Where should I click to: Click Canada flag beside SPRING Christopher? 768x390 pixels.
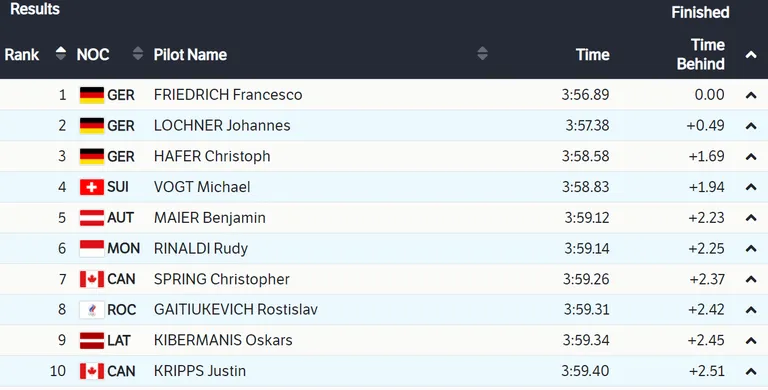92,279
